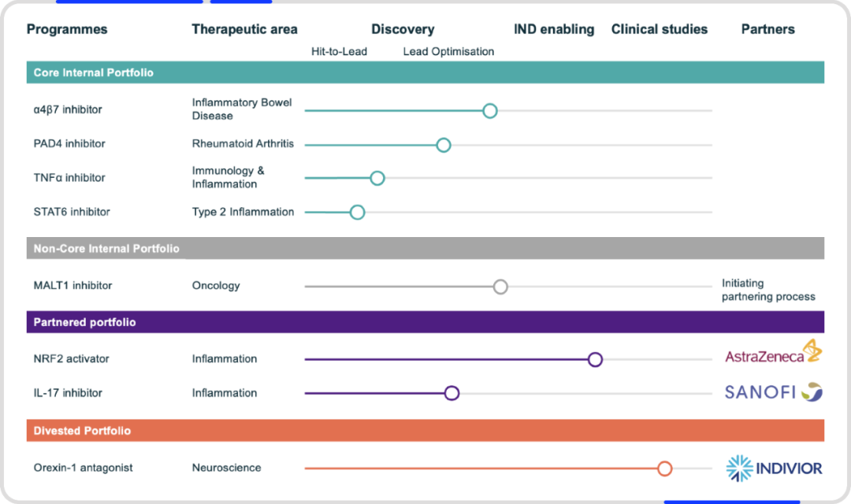Select the Partnered portfolio header bar

tap(425, 322)
